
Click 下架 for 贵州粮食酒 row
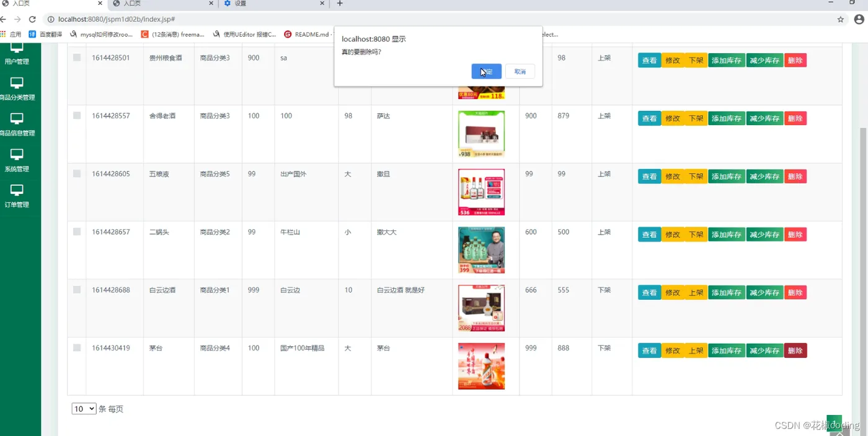pos(696,60)
